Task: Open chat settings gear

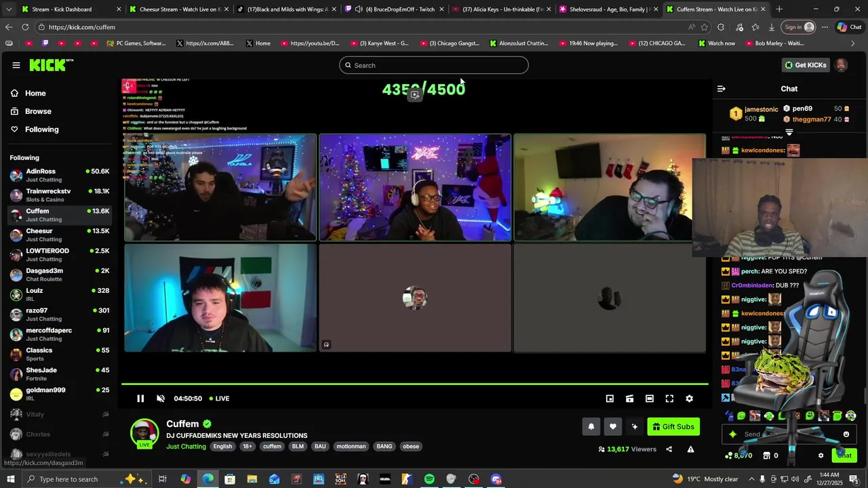Action: click(x=821, y=455)
